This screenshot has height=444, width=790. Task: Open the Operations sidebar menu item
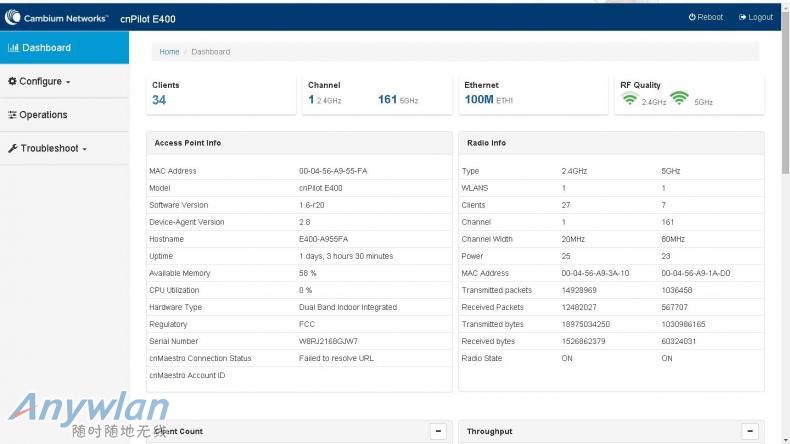43,115
